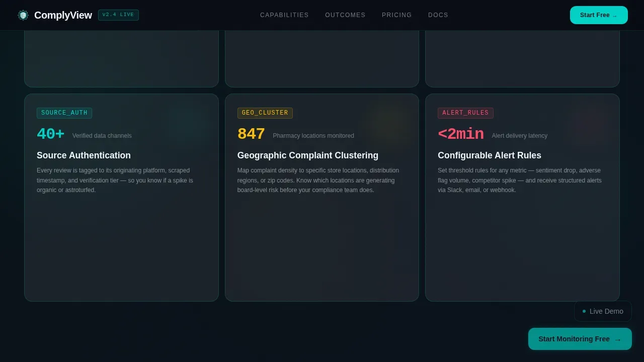Click the Configurable Alert Rules heading

click(x=490, y=155)
